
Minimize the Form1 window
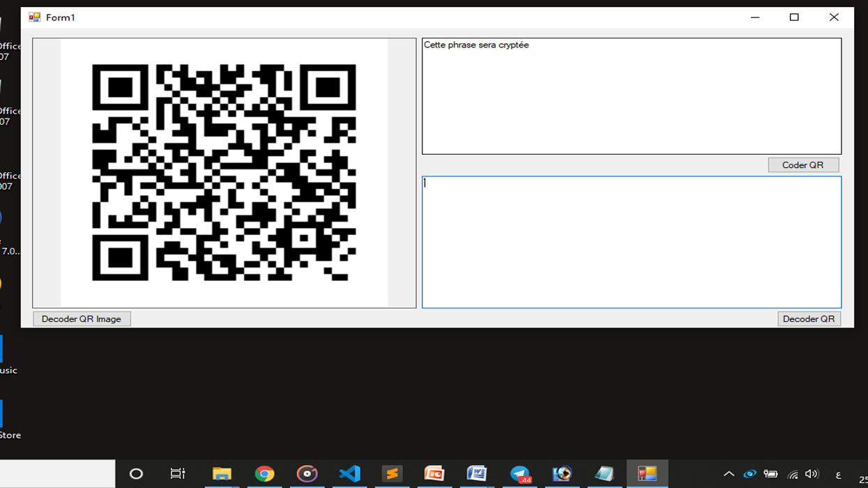[754, 17]
